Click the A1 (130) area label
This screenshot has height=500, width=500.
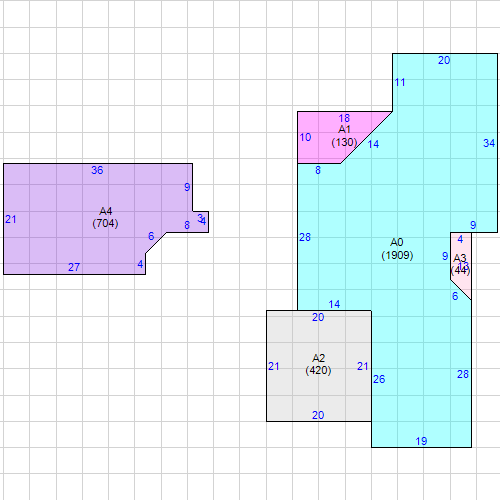pyautogui.click(x=344, y=136)
